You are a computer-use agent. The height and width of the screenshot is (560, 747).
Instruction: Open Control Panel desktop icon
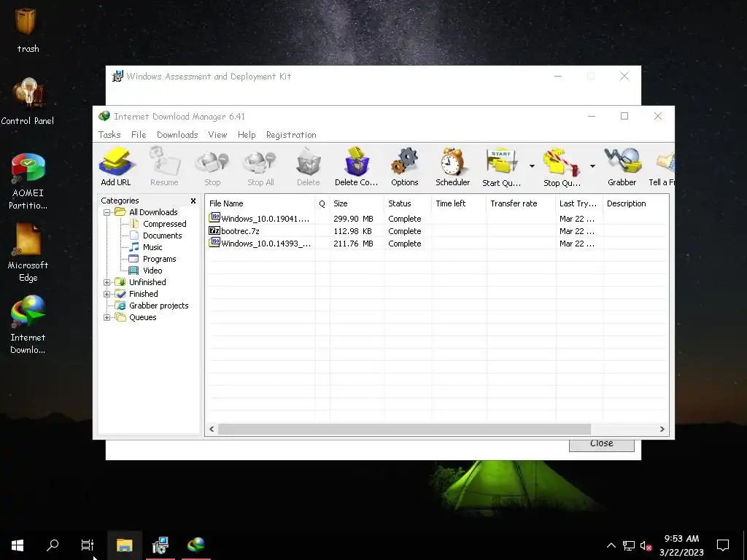point(28,102)
